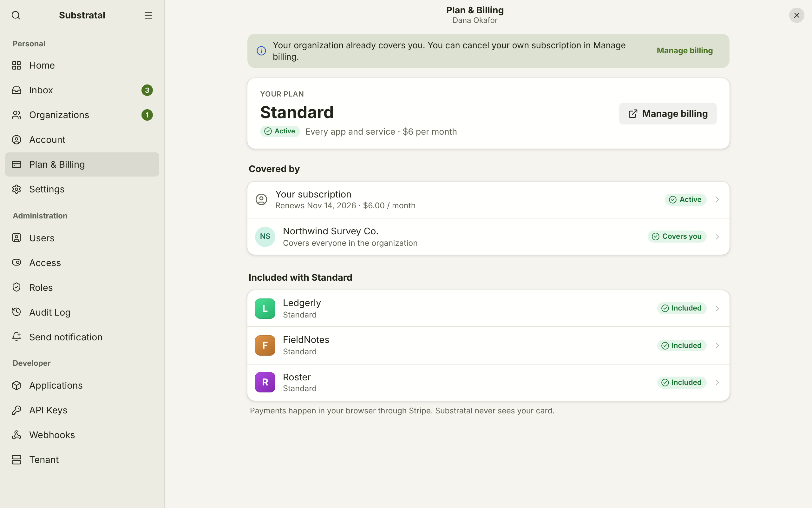Click the Inbox badge showing 3

click(147, 90)
